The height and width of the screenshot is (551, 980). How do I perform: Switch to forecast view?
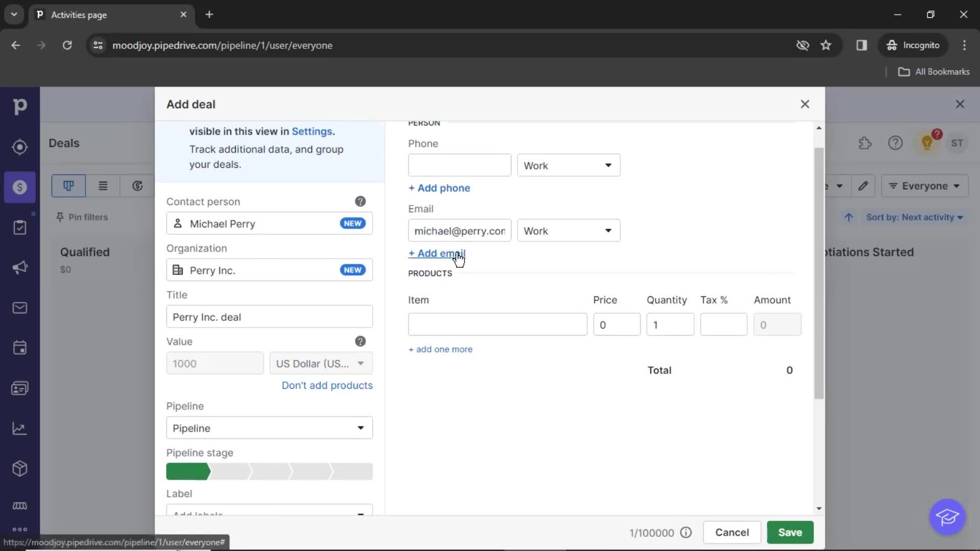[x=137, y=186]
